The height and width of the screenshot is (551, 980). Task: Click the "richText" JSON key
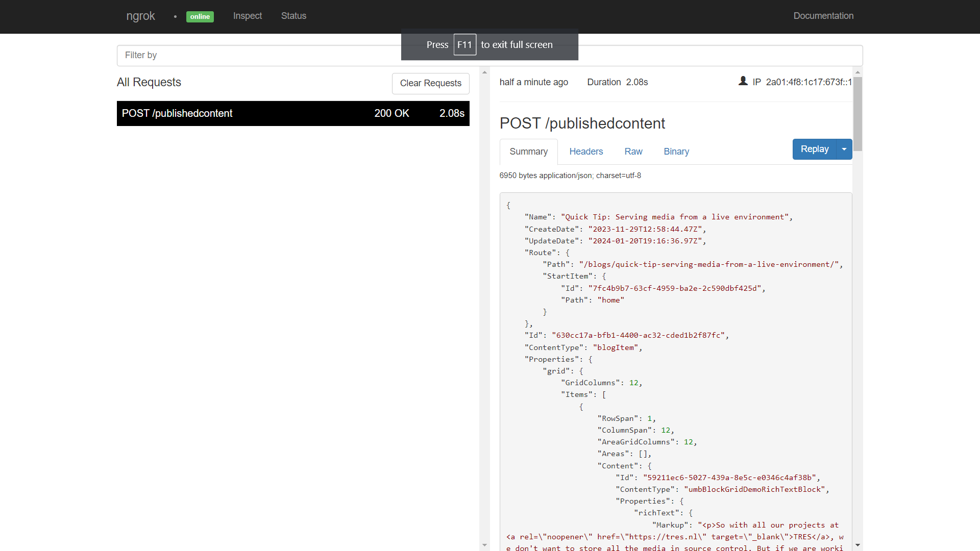tap(656, 513)
